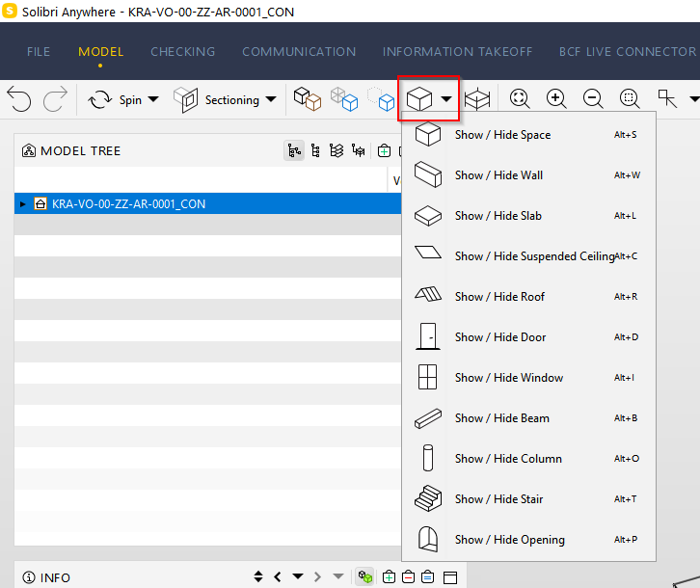Select Show / Hide Window menu entry
This screenshot has width=700, height=588.
(x=508, y=378)
